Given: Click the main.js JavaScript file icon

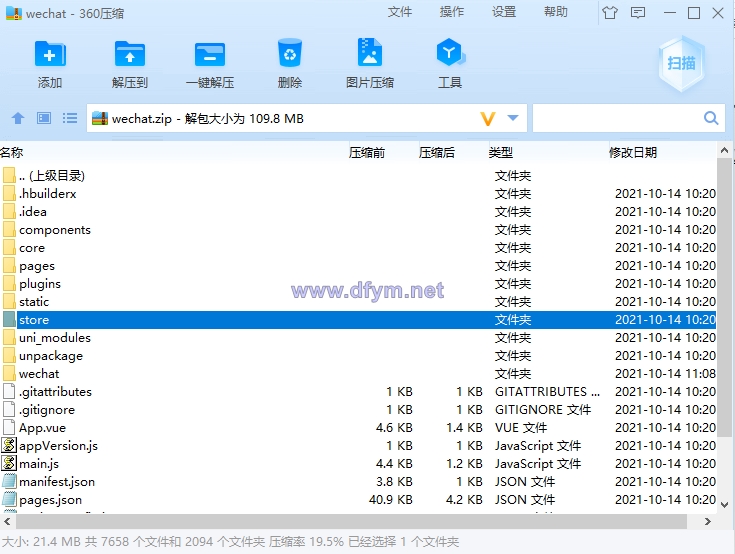Looking at the screenshot, I should (x=9, y=463).
